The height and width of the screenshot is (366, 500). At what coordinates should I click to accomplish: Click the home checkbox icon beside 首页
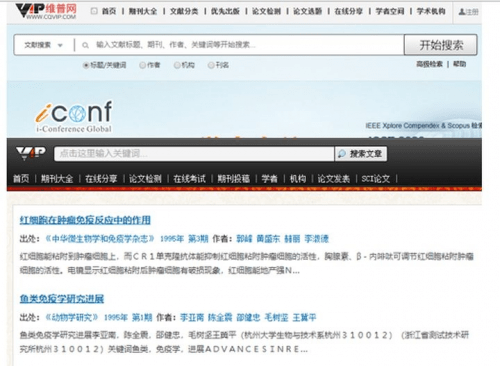tap(94, 11)
